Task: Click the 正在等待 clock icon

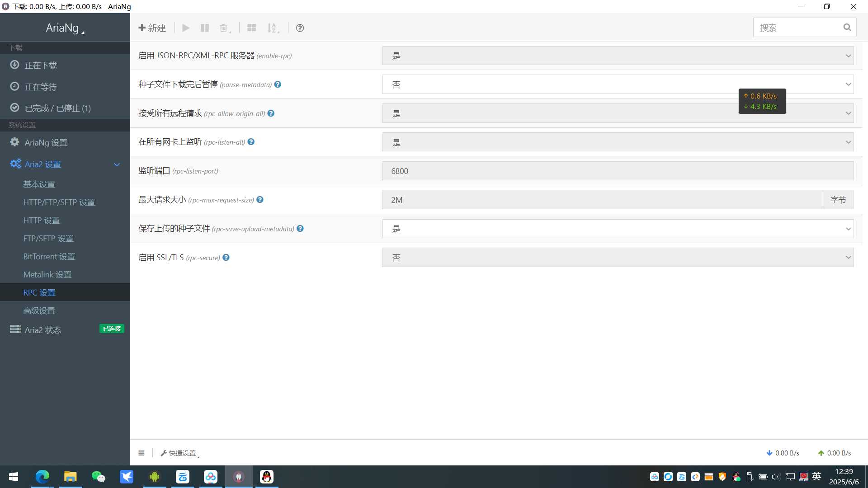Action: pyautogui.click(x=15, y=86)
